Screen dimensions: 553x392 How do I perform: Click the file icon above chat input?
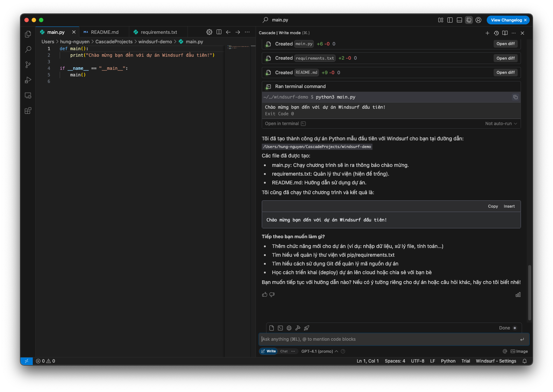(272, 328)
